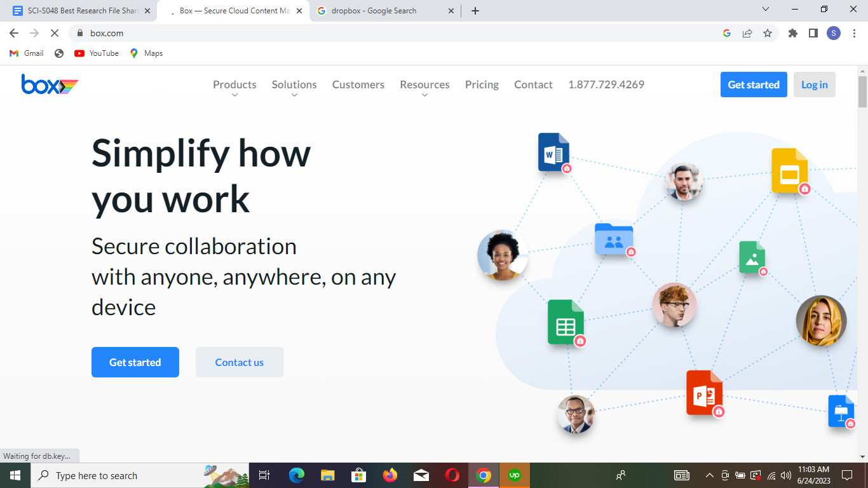The width and height of the screenshot is (868, 488).
Task: Click the Word document icon in illustration
Action: [553, 152]
